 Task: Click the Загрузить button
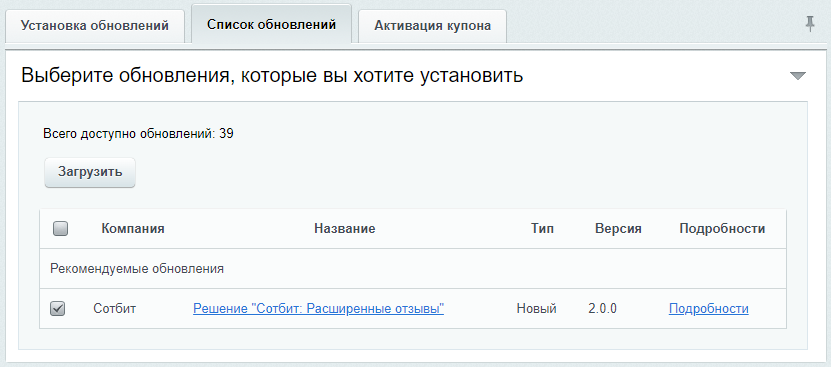coord(90,172)
